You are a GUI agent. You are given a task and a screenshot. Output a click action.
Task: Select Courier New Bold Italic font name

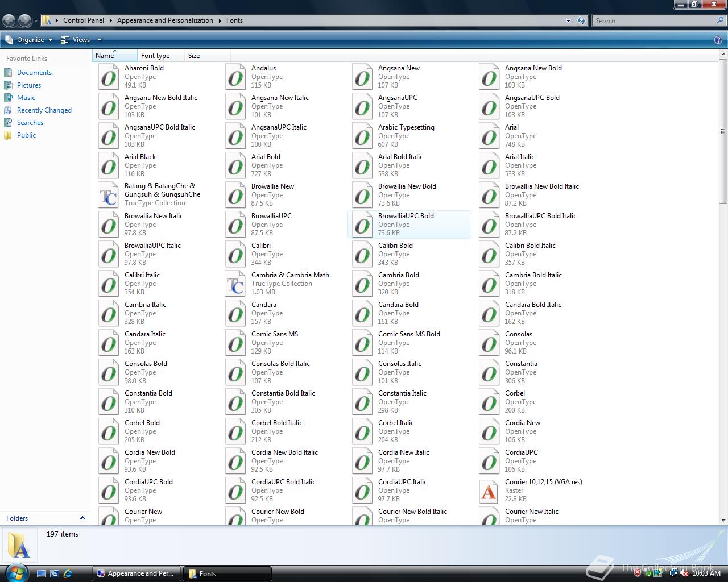pos(412,512)
